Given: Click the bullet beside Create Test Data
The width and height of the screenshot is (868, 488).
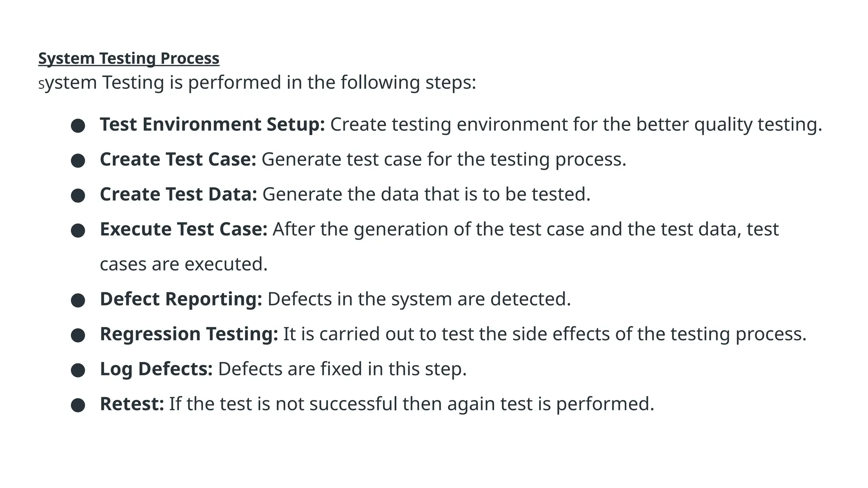Looking at the screenshot, I should coord(78,196).
